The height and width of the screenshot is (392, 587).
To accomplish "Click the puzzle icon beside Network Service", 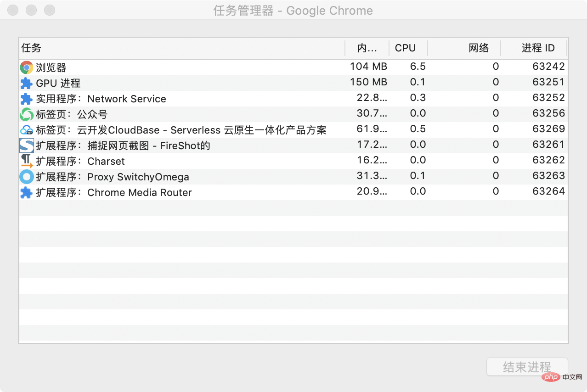I will click(x=27, y=99).
